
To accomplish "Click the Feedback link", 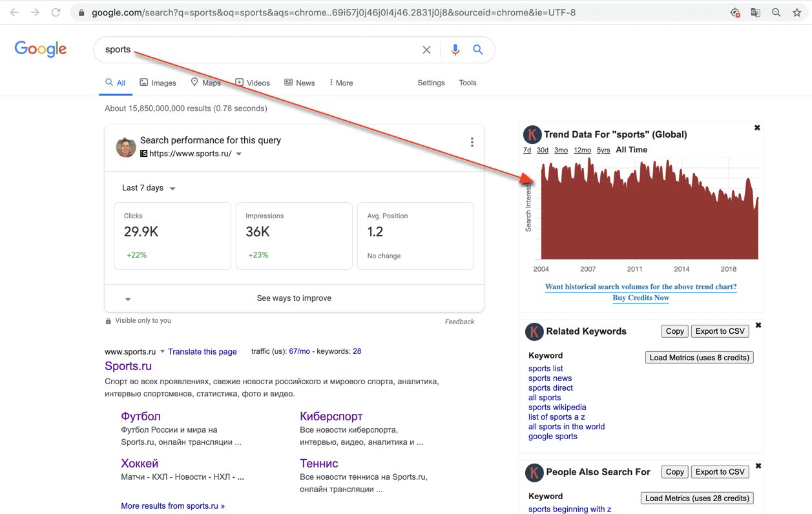I will pyautogui.click(x=459, y=322).
